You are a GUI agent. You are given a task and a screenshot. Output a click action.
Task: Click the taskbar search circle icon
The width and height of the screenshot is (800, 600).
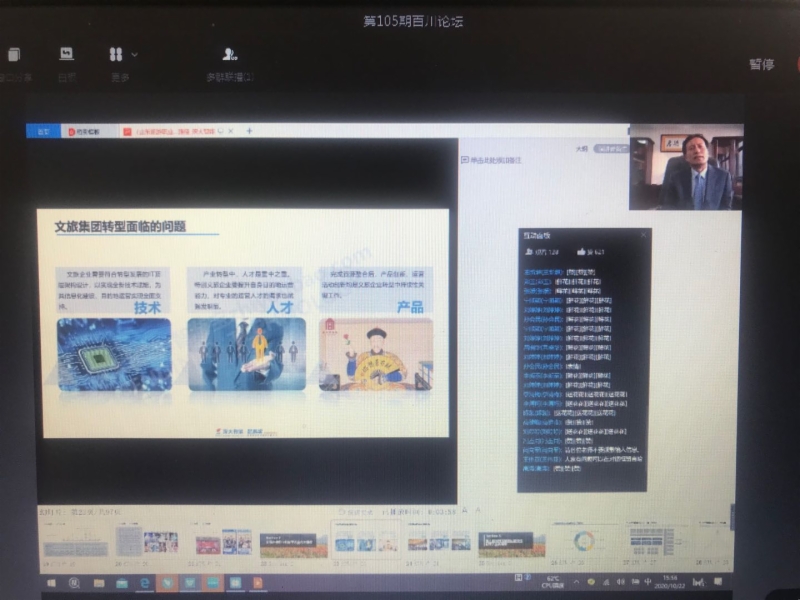click(x=74, y=583)
